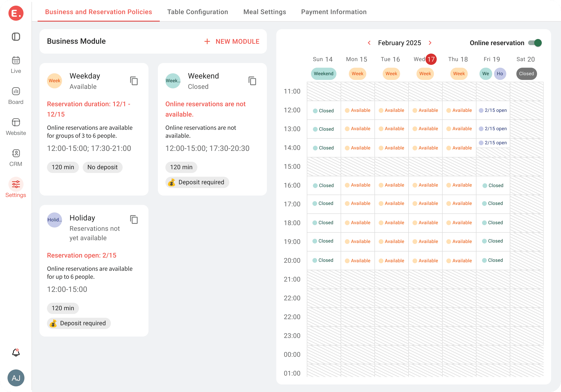Toggle the Online reservation switch

click(x=535, y=43)
